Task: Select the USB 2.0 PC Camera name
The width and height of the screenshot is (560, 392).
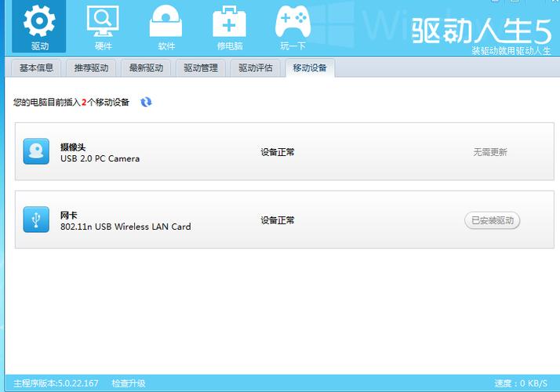Action: [100, 158]
